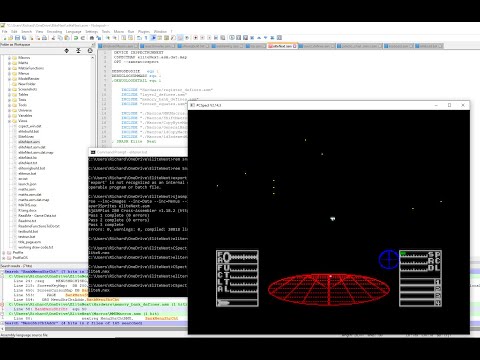The image size is (480, 360).
Task: Open the Encoding menu
Action: coord(54,32)
